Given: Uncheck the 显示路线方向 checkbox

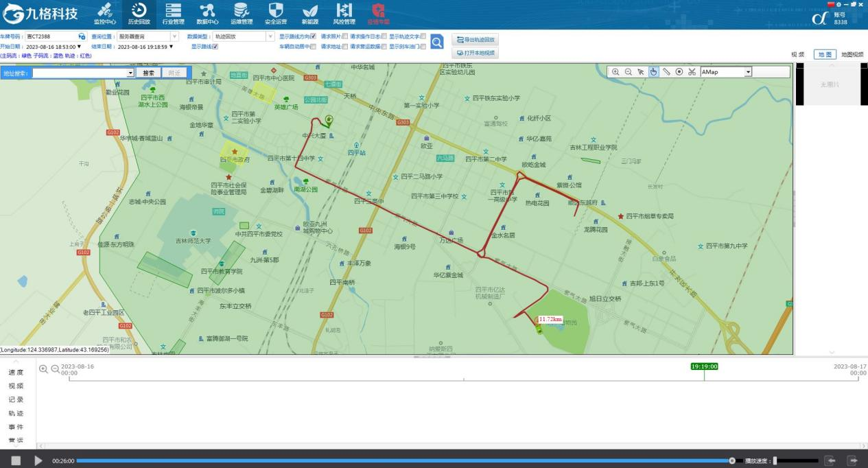Looking at the screenshot, I should pyautogui.click(x=314, y=36).
